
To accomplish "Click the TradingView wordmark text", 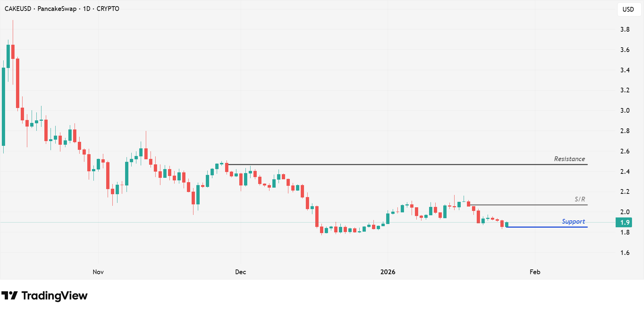I will (55, 296).
